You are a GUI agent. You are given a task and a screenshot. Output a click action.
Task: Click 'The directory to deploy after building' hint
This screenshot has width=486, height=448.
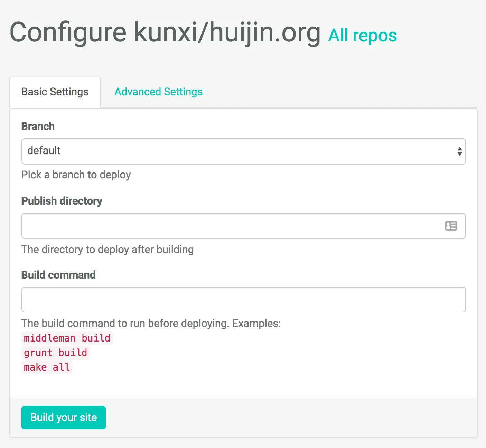point(108,250)
